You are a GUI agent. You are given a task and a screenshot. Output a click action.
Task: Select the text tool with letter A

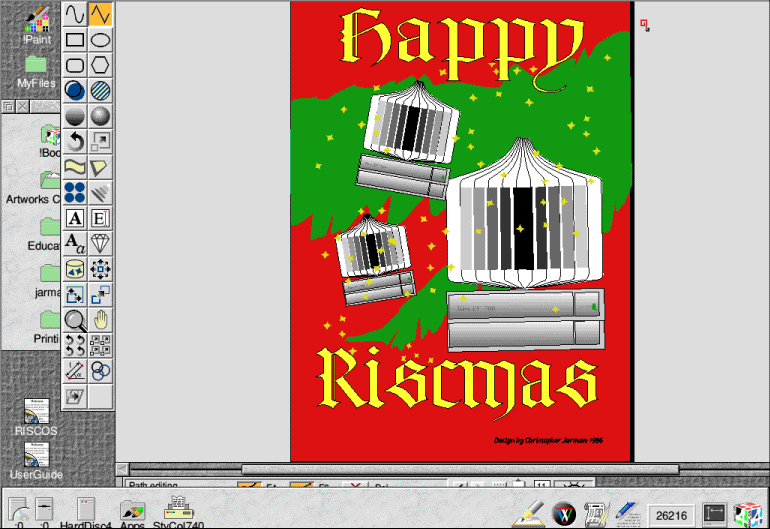(75, 218)
